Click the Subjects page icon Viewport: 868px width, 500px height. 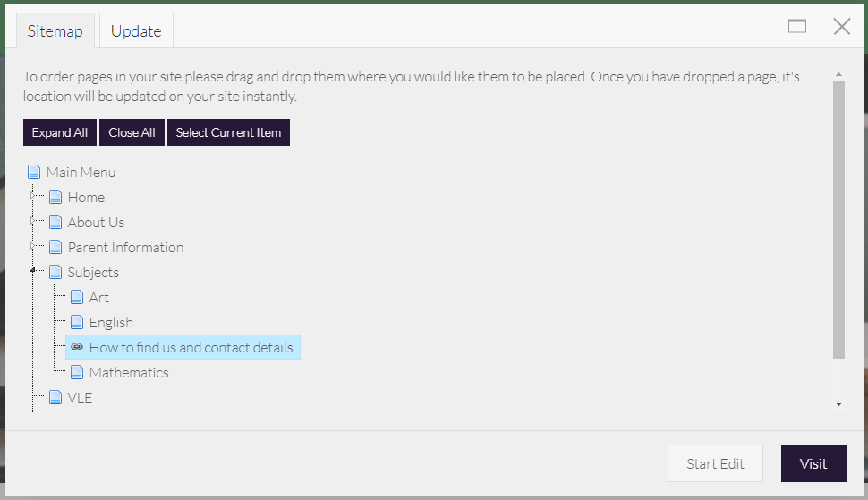55,272
